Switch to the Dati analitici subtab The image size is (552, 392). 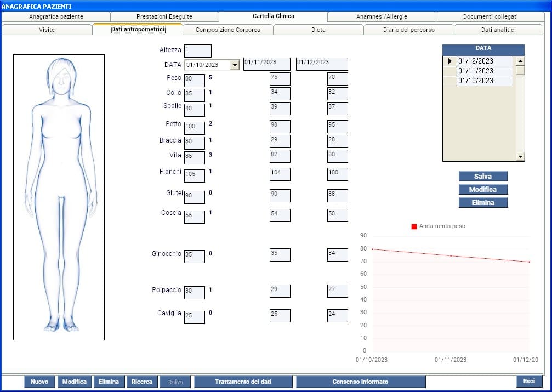pyautogui.click(x=498, y=30)
